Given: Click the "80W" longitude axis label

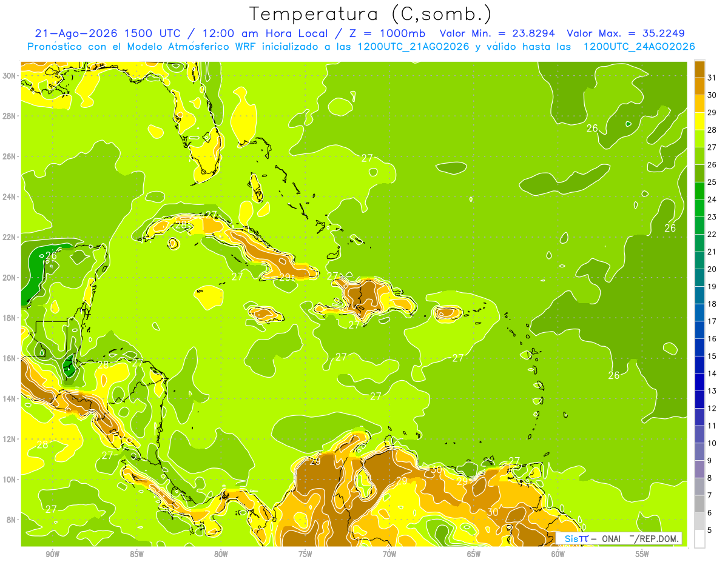Looking at the screenshot, I should [221, 554].
